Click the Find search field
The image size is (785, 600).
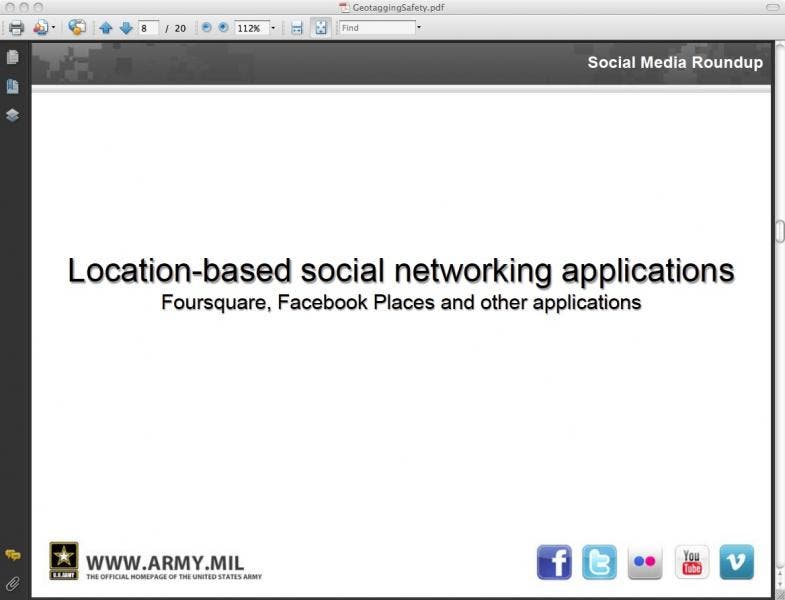[x=377, y=28]
